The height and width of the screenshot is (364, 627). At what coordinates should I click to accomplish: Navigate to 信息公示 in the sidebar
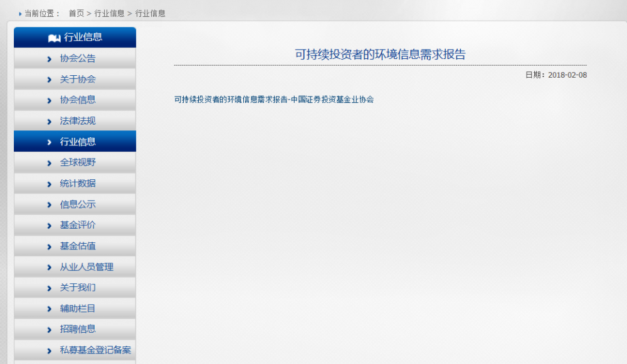[75, 204]
